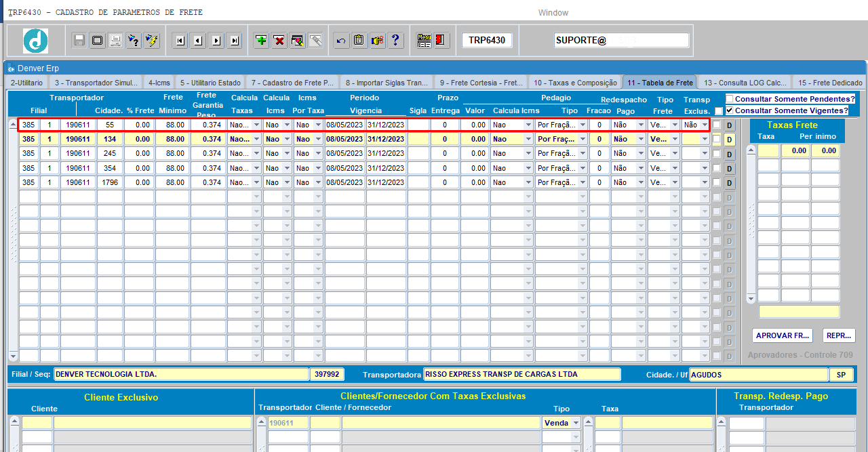Screen dimensions: 868x452
Task: Click the pointing hand icon
Action: (x=378, y=41)
